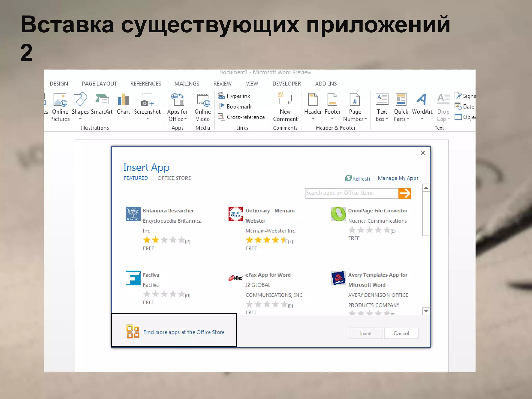532x399 pixels.
Task: Click the Shapes icon
Action: pyautogui.click(x=80, y=99)
